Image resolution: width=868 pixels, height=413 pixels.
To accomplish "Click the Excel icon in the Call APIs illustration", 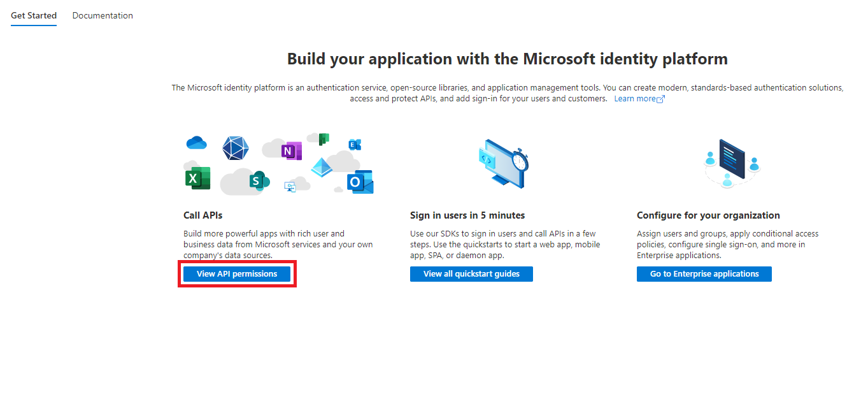I will pyautogui.click(x=193, y=178).
